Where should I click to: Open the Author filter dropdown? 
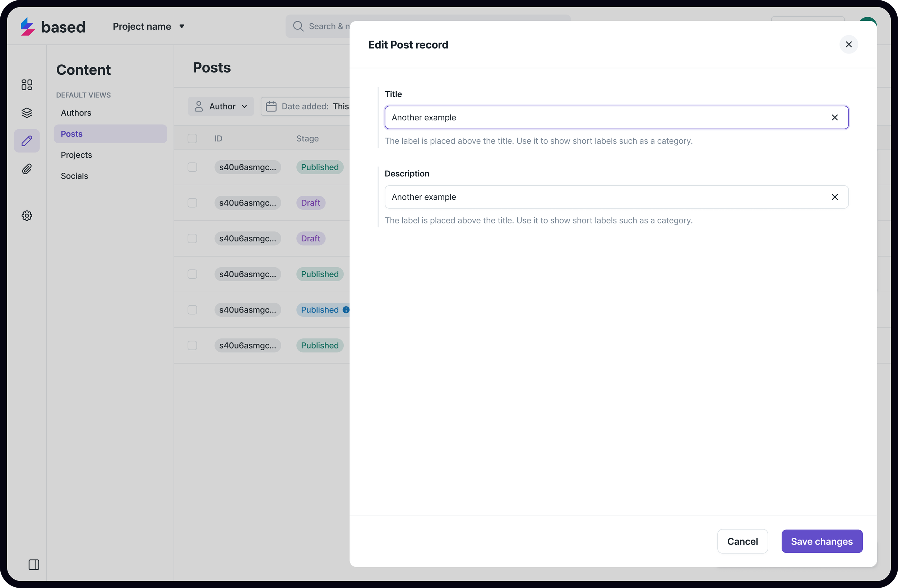[221, 106]
